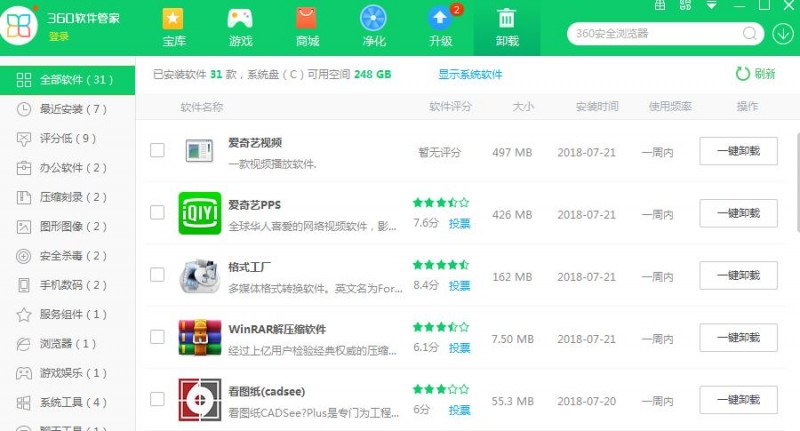Click 一键卸载 for 看图纸(cadsee)
This screenshot has width=800, height=431.
738,400
